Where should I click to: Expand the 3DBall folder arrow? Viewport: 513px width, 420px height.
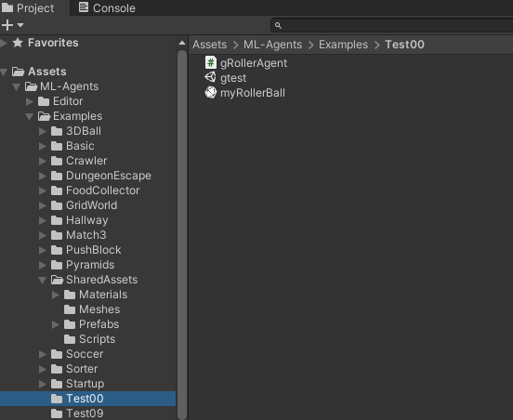click(x=43, y=131)
